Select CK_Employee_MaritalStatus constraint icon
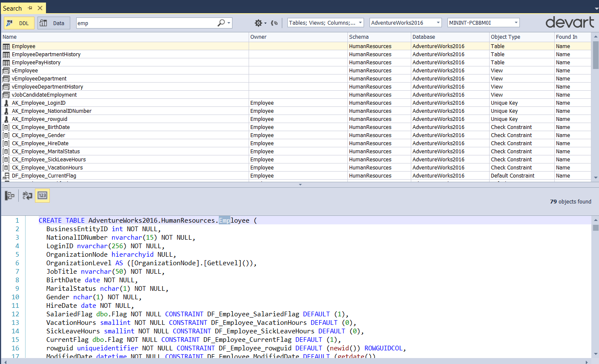The image size is (599, 364). [6, 152]
